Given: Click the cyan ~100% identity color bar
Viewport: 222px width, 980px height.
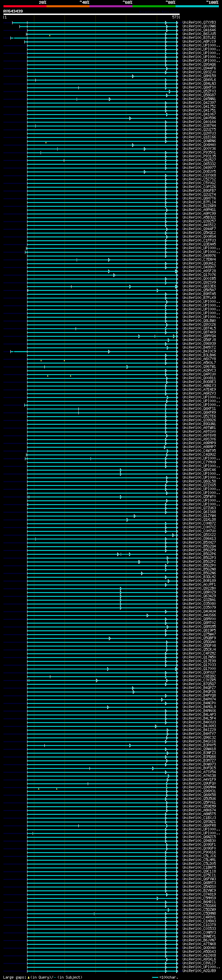Looking at the screenshot, I should (197, 7).
